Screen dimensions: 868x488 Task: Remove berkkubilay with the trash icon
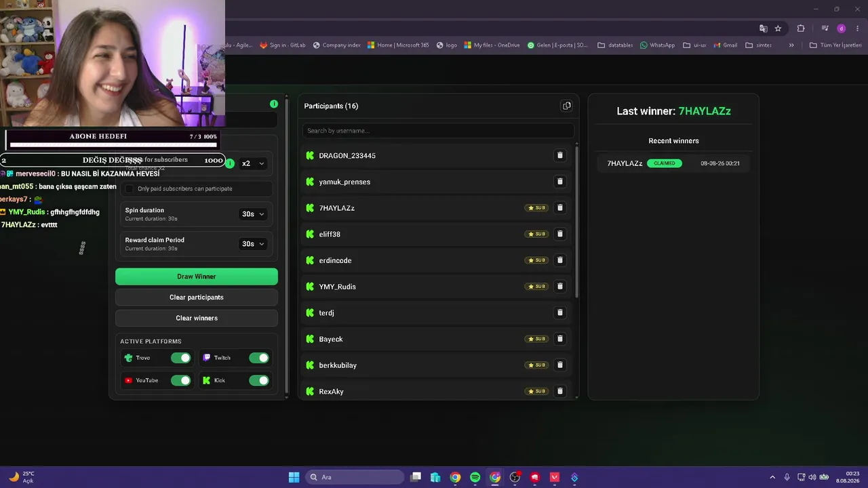tap(559, 365)
